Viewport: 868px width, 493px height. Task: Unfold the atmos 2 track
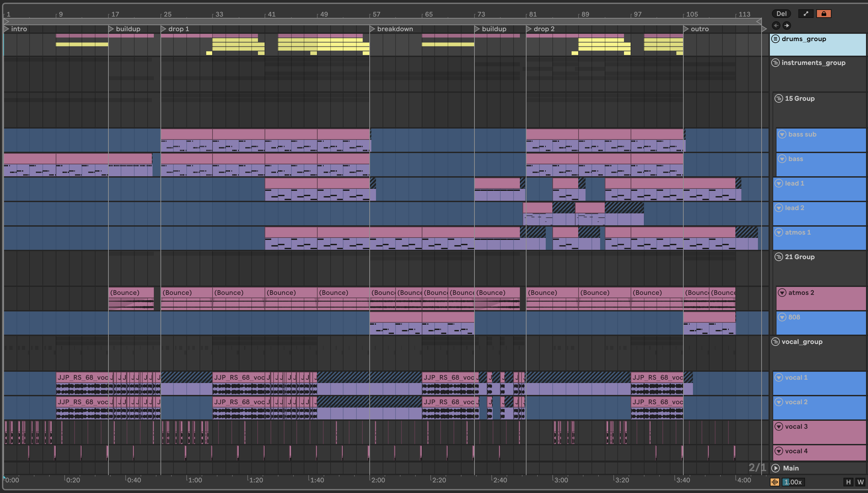782,293
